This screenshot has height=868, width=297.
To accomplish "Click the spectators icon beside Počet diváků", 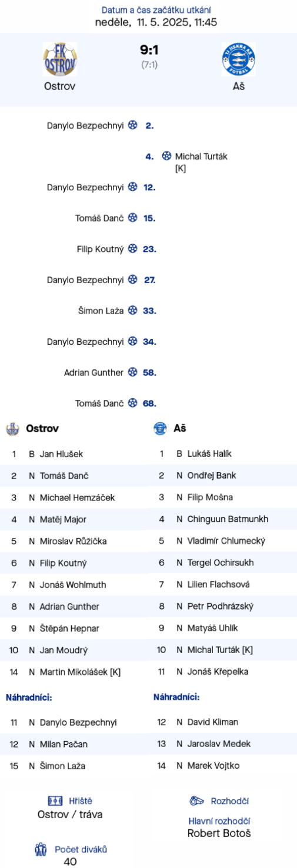I will coord(41,849).
